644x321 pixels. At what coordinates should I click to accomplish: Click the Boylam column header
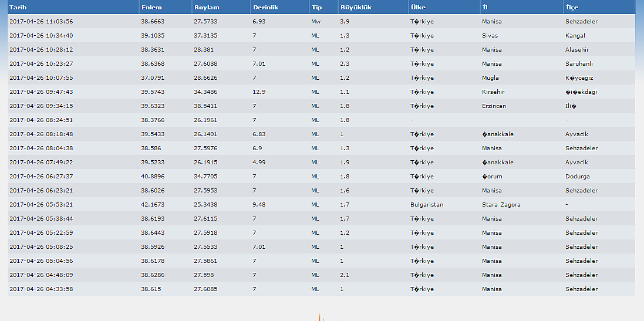221,7
